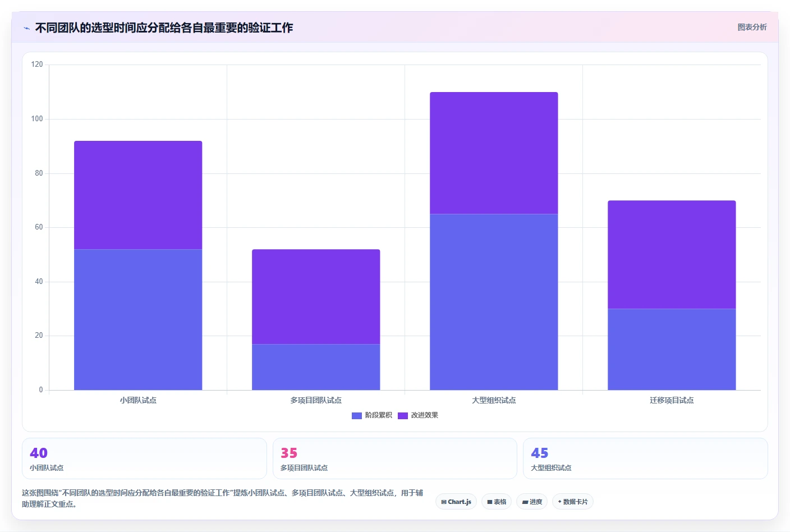Open the 图表分析 label in the header
790x532 pixels.
(752, 27)
